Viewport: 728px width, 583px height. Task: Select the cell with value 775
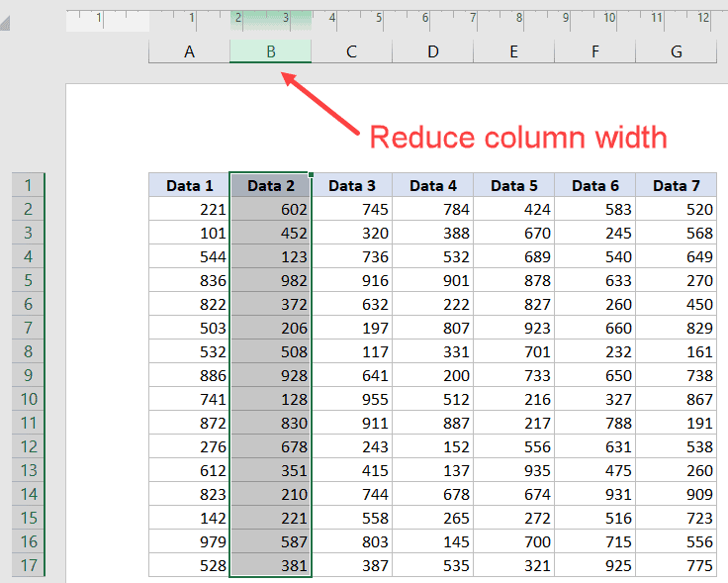pyautogui.click(x=677, y=565)
